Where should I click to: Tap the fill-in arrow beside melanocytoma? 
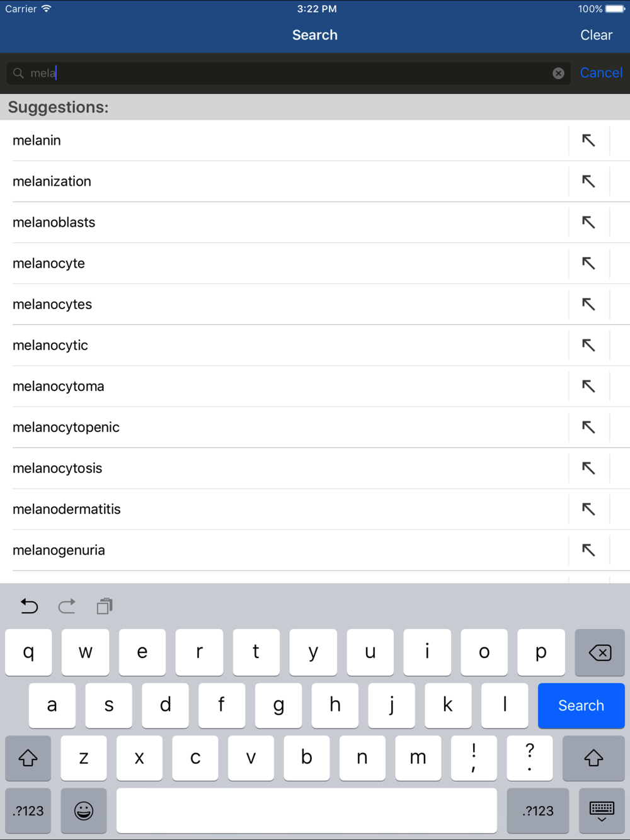(588, 386)
